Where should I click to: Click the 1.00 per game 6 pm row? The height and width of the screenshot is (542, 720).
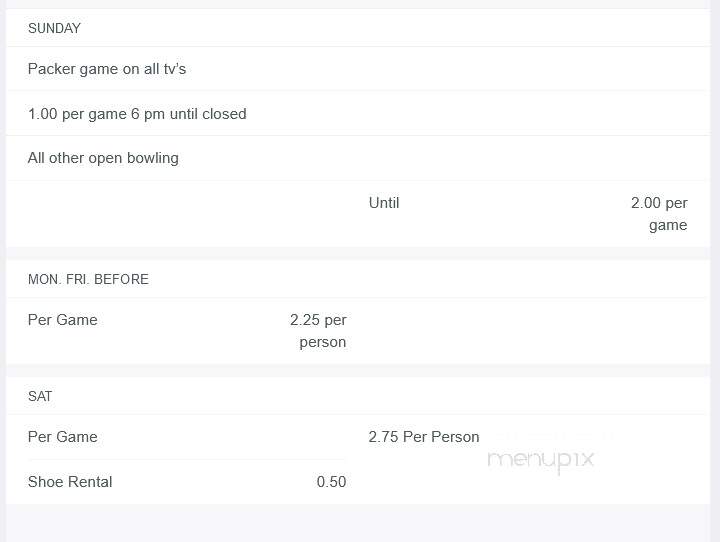coord(358,113)
